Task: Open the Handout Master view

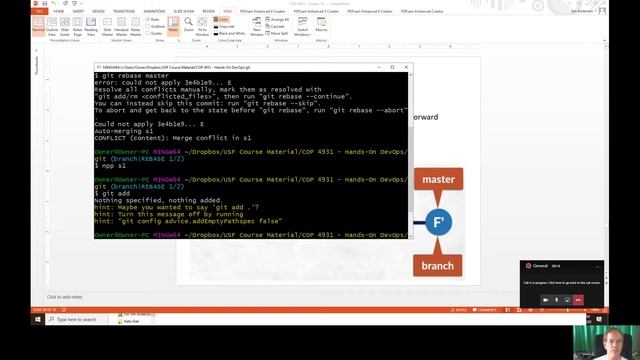Action: point(121,26)
